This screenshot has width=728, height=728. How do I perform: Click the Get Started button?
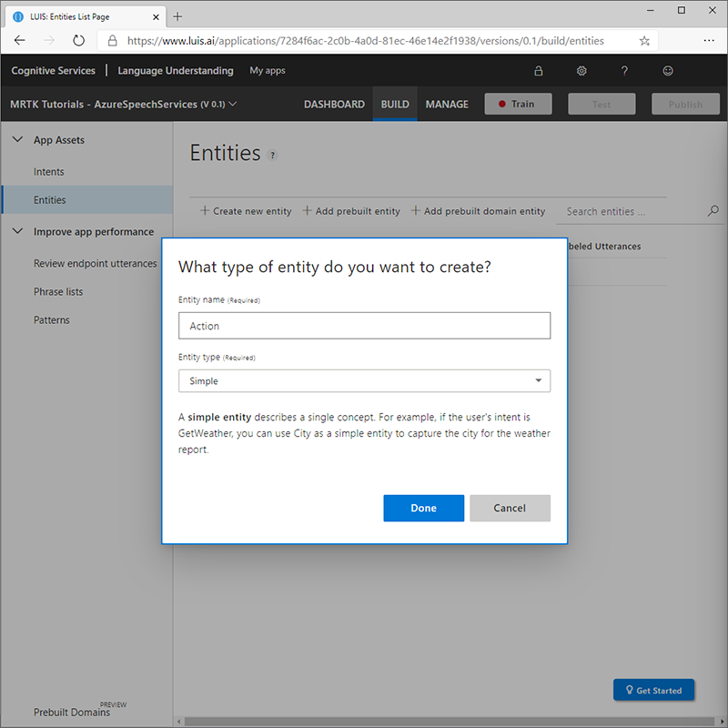click(653, 690)
